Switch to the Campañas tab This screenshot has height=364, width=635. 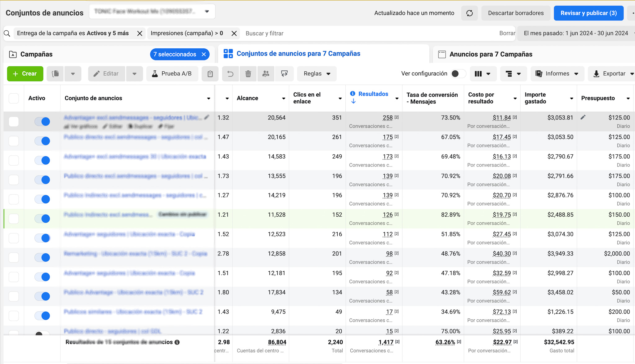(36, 54)
